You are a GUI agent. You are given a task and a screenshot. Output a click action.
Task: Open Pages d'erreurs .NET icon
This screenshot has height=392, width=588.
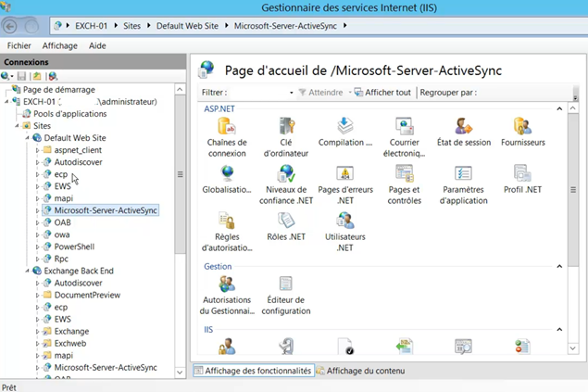344,174
